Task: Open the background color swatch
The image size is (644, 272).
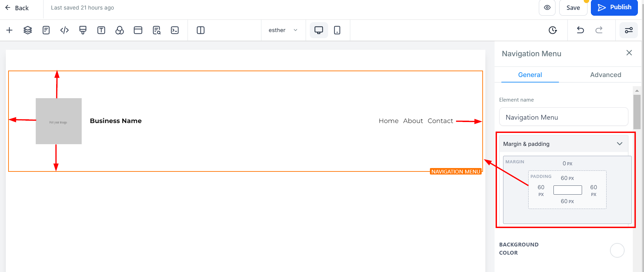Action: pos(617,250)
